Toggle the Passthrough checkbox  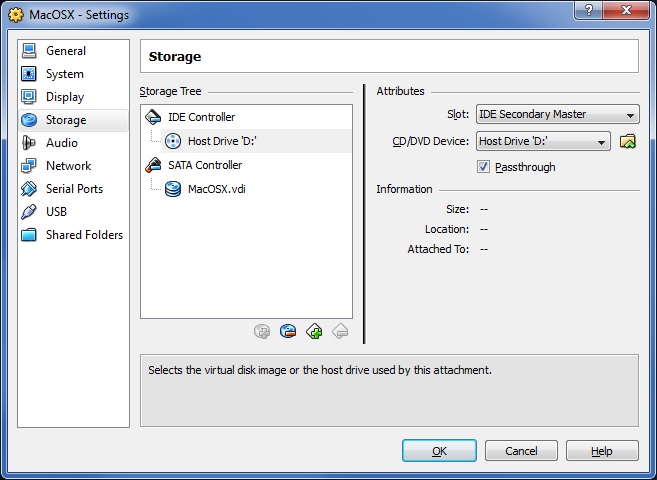(x=484, y=167)
